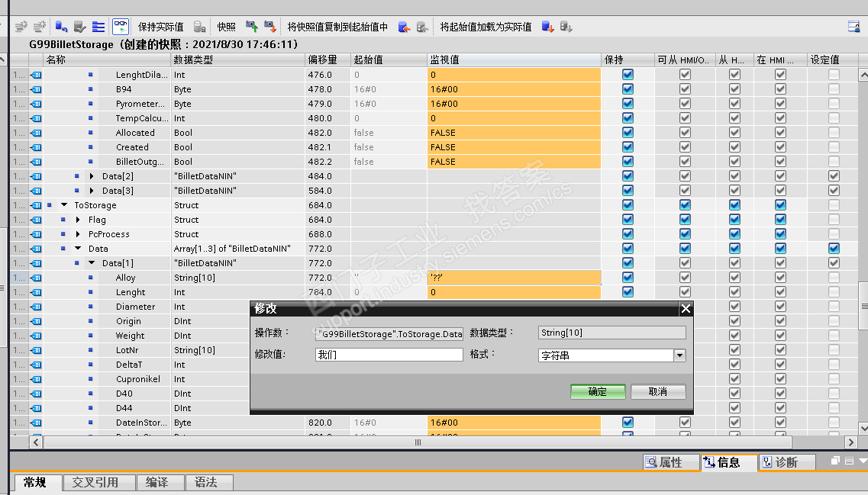Viewport: 868px width, 495px height.
Task: Click the grey database checkmark toolbar icon
Action: (79, 27)
